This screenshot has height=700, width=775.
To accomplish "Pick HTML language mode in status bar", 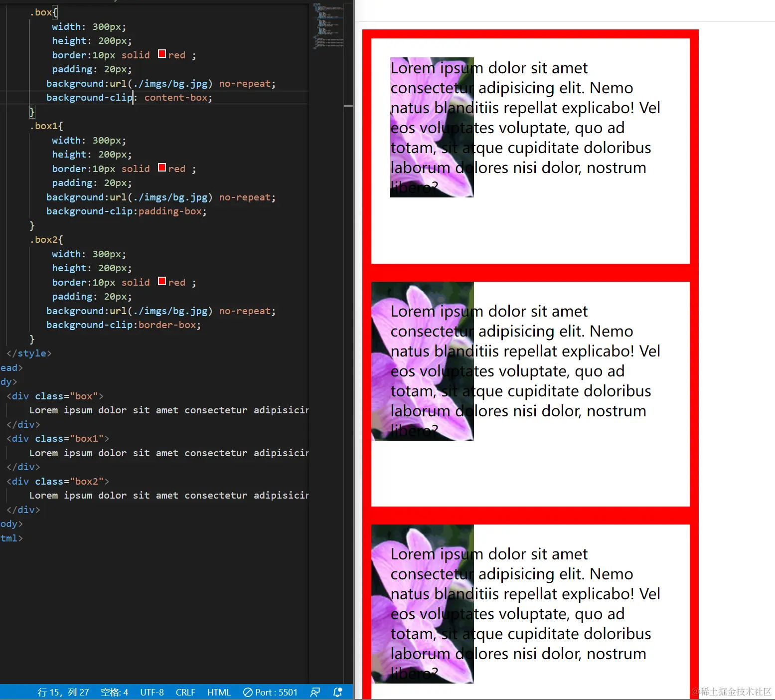I will 219,692.
